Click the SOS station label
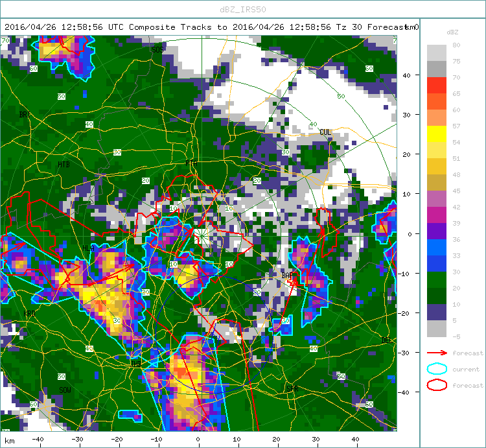The width and height of the screenshot is (486, 448). click(157, 50)
